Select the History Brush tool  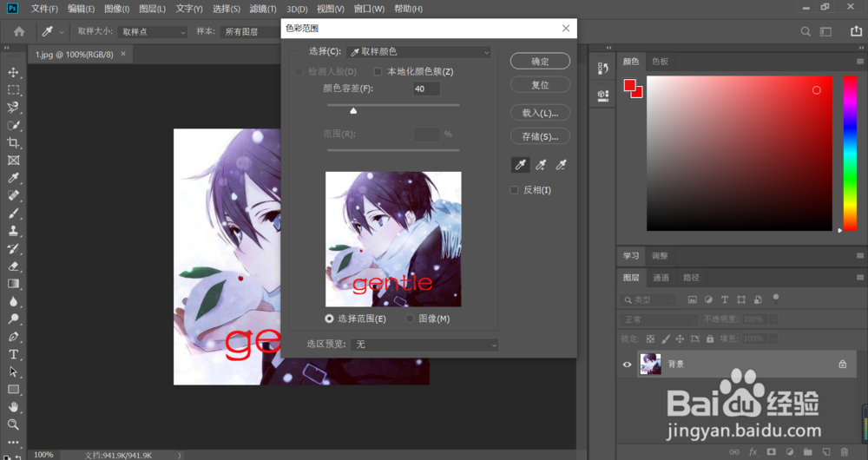[x=13, y=248]
